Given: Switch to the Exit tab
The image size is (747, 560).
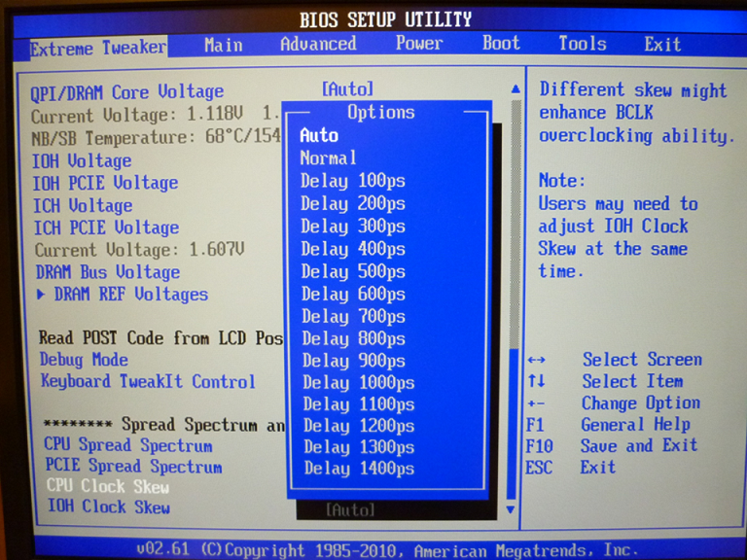Looking at the screenshot, I should point(662,45).
